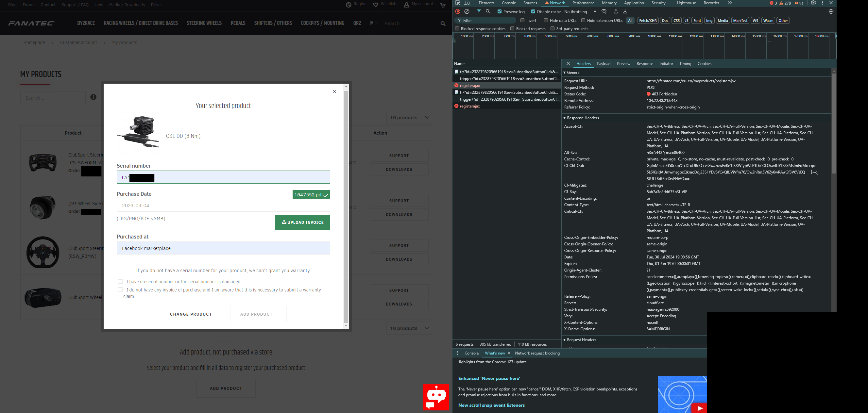The image size is (868, 413).
Task: Click the Fanatec logo
Action: [x=32, y=23]
